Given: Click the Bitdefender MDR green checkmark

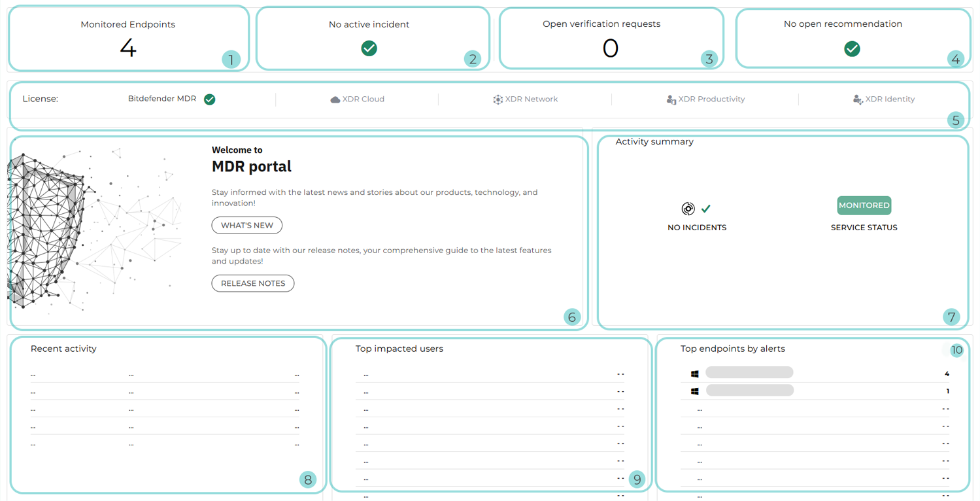Looking at the screenshot, I should point(209,99).
